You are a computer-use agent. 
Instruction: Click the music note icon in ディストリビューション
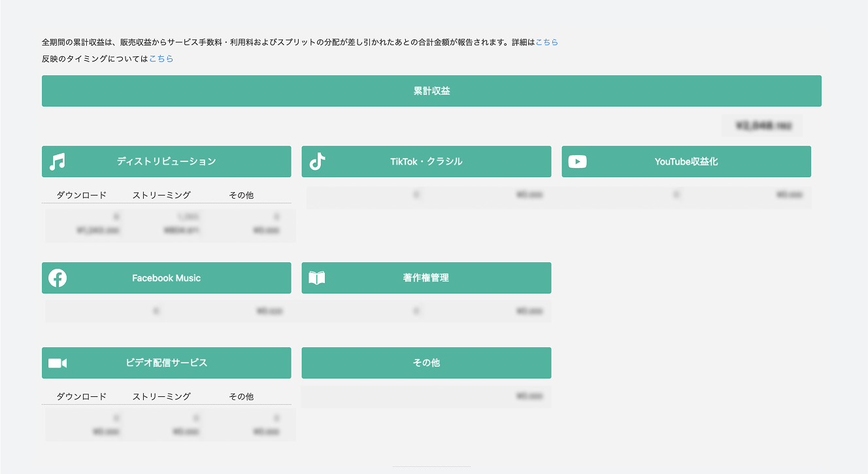click(58, 161)
